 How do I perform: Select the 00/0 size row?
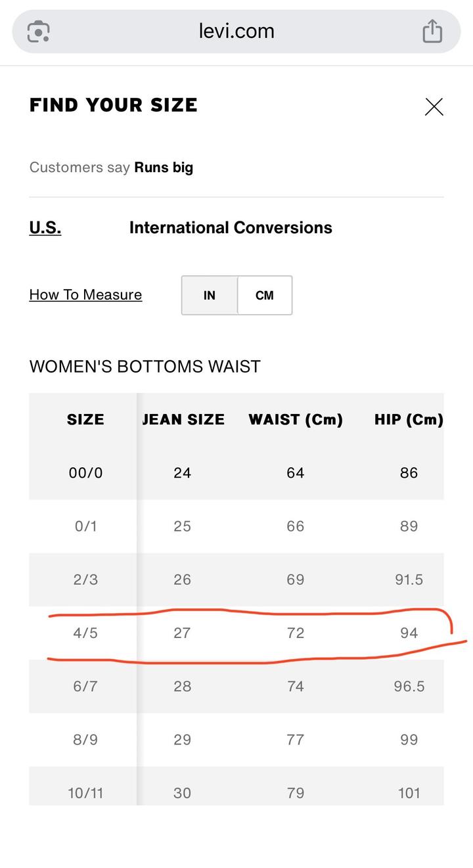click(x=85, y=472)
